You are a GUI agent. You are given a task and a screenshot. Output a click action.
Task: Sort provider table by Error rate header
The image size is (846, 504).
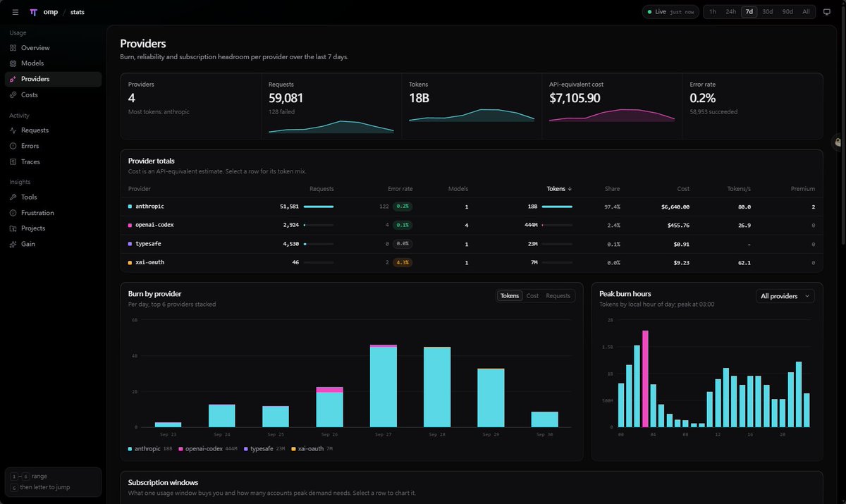(400, 189)
